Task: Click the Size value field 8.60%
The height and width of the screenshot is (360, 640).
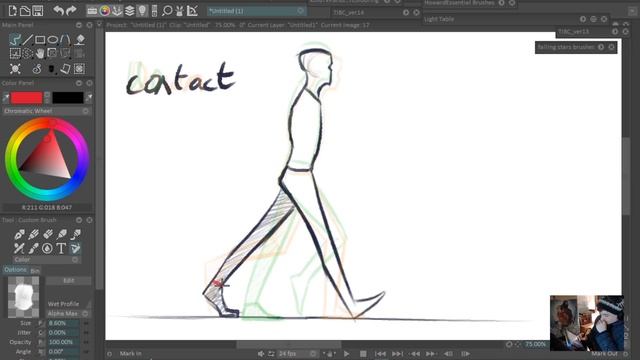Action: click(63, 323)
